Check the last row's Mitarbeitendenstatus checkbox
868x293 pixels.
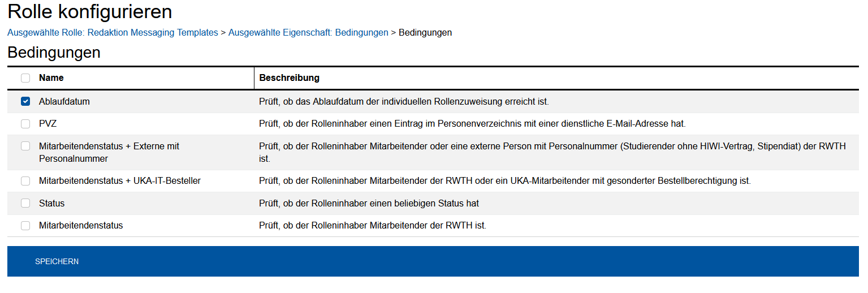click(x=25, y=226)
